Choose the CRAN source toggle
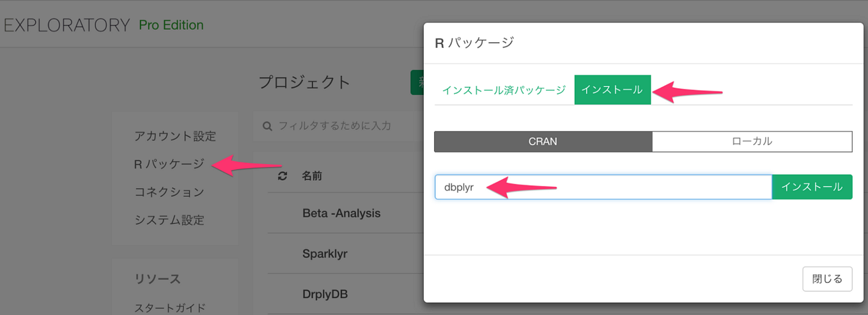Image resolution: width=868 pixels, height=315 pixels. tap(543, 142)
